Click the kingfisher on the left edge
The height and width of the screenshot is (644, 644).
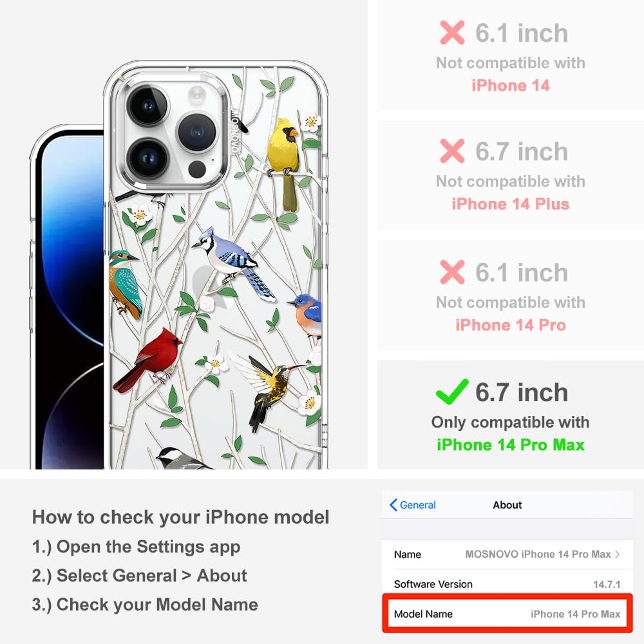pyautogui.click(x=125, y=285)
